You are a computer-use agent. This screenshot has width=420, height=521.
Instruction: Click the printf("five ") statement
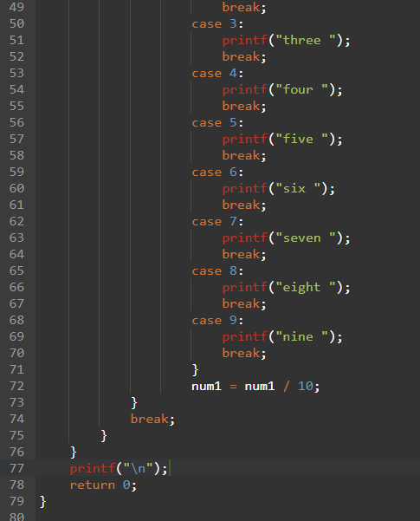pos(282,139)
